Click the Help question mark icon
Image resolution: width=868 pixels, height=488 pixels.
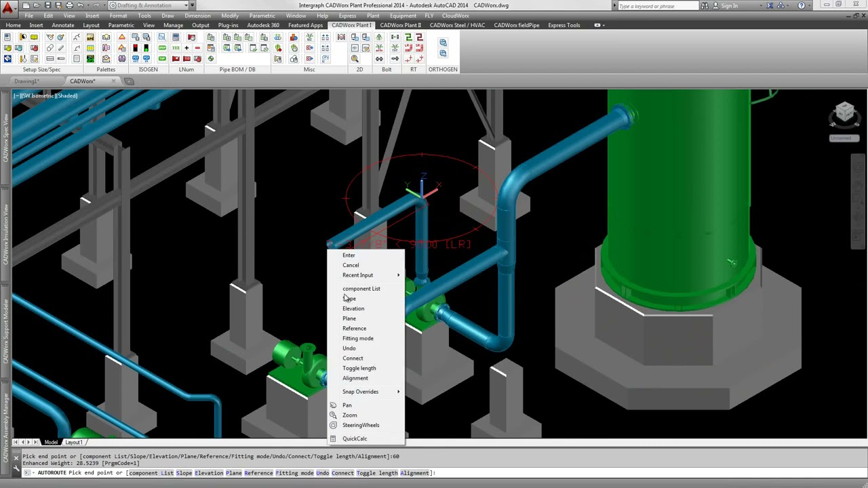tap(802, 5)
